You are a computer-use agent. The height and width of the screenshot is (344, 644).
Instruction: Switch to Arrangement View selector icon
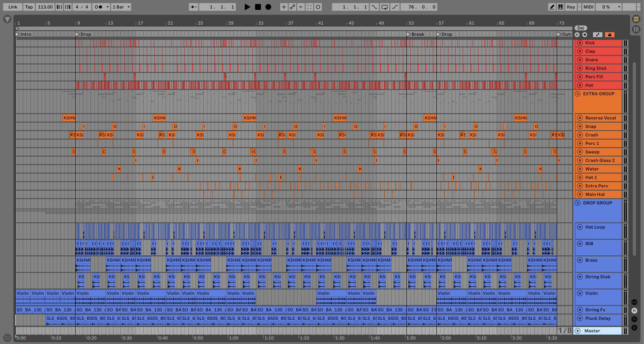[636, 19]
